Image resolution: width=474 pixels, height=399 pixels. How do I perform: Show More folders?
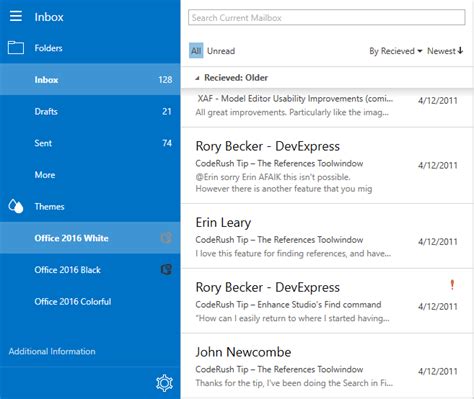click(x=90, y=175)
